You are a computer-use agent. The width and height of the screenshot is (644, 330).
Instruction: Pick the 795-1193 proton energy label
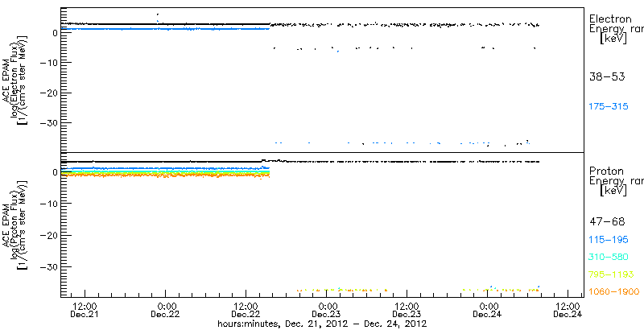tap(611, 274)
